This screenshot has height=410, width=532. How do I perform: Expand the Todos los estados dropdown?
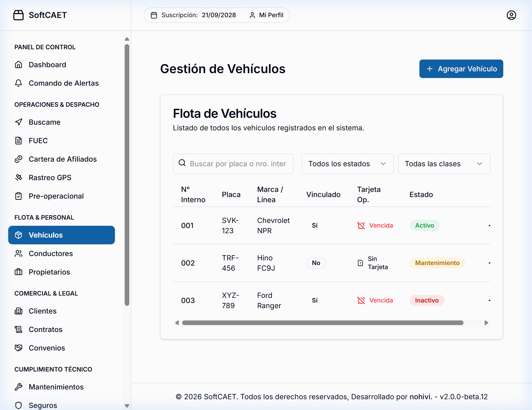pyautogui.click(x=347, y=164)
